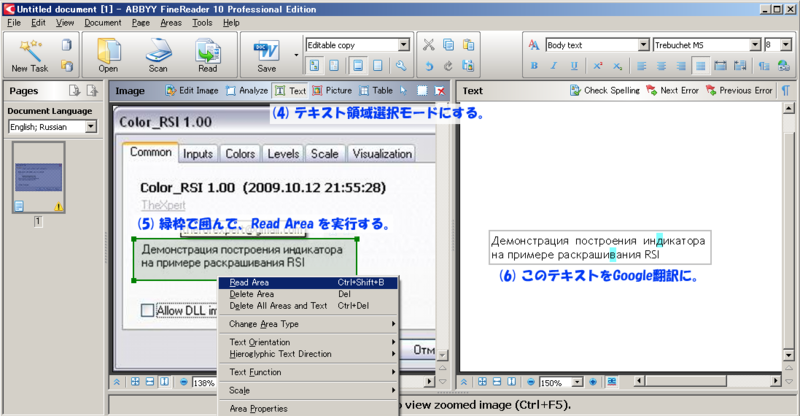Screen dimensions: 800x416
Task: Choose the arrow pointer selection tool
Action: (x=404, y=90)
